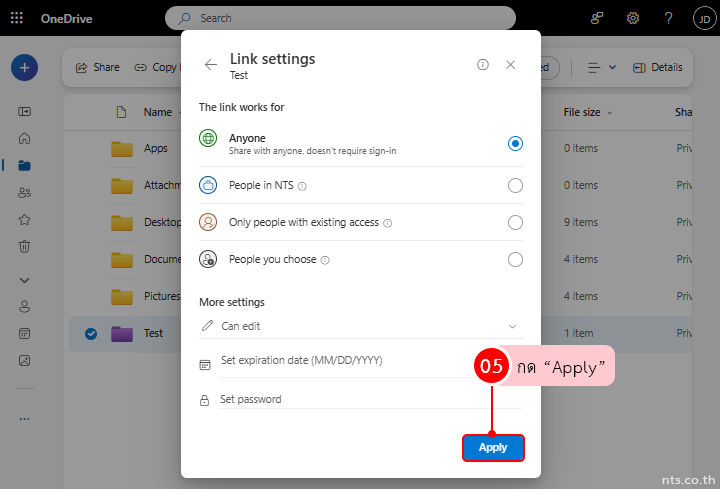Open Favorites star icon in sidebar
720x489 pixels.
pyautogui.click(x=24, y=219)
